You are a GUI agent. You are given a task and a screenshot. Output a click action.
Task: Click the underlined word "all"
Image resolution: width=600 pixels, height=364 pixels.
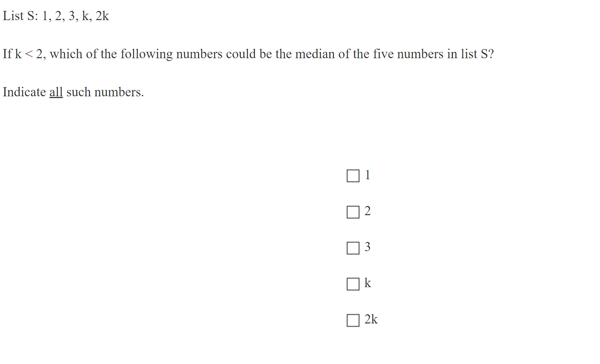(x=56, y=92)
